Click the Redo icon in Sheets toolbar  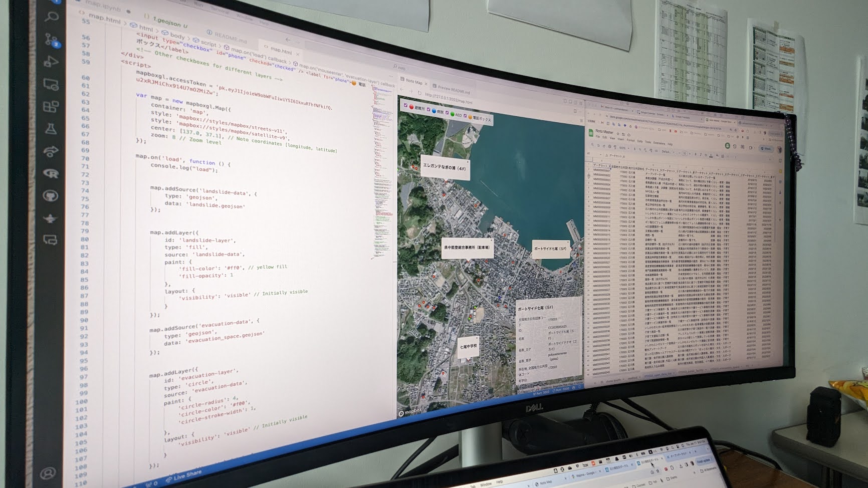pos(604,146)
